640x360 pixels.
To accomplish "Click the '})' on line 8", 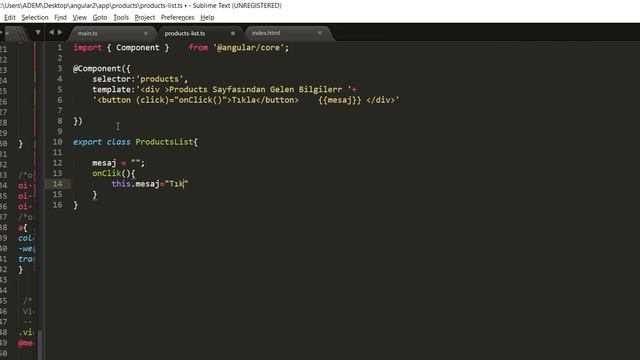I will coord(78,121).
